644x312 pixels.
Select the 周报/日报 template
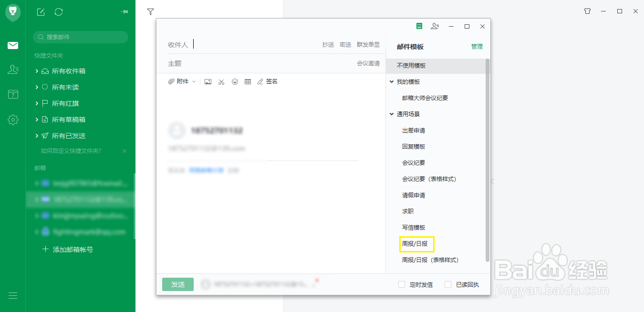click(416, 244)
